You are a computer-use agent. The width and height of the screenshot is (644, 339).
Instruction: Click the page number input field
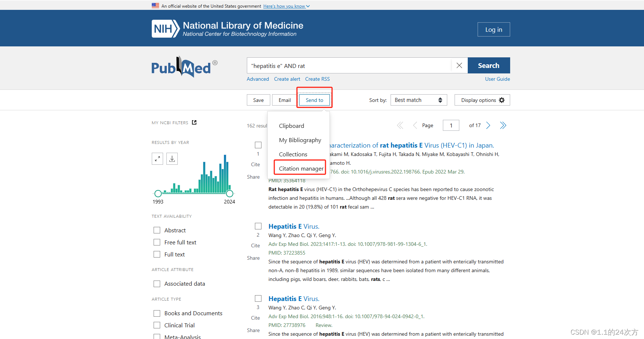coord(451,125)
